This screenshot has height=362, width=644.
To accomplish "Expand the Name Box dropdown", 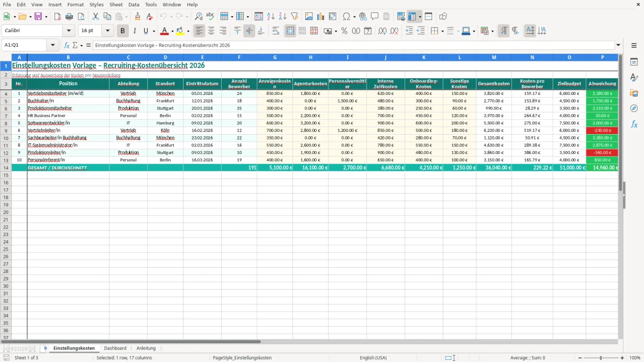I will pos(53,46).
